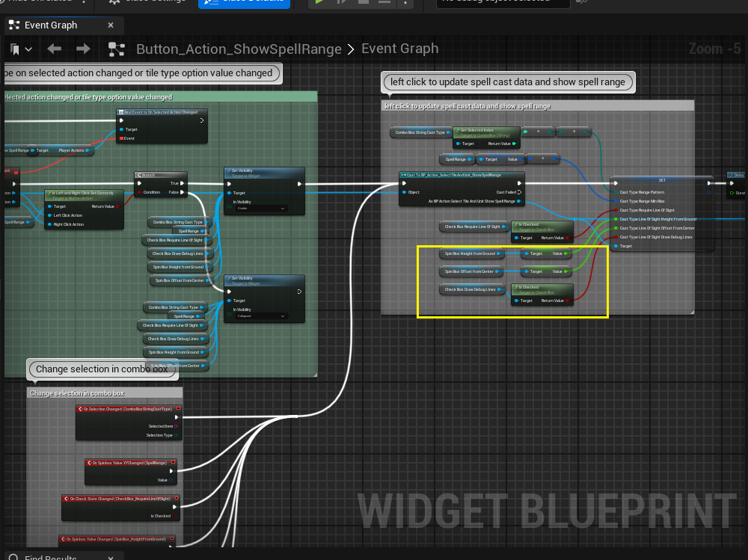
Task: Click the Selection Type output pin
Action: pos(176,435)
